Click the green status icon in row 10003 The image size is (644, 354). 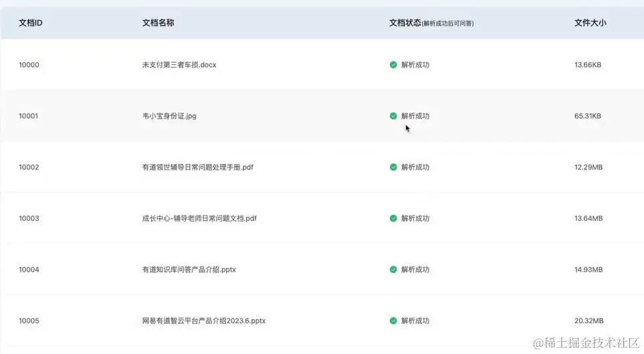pyautogui.click(x=393, y=218)
